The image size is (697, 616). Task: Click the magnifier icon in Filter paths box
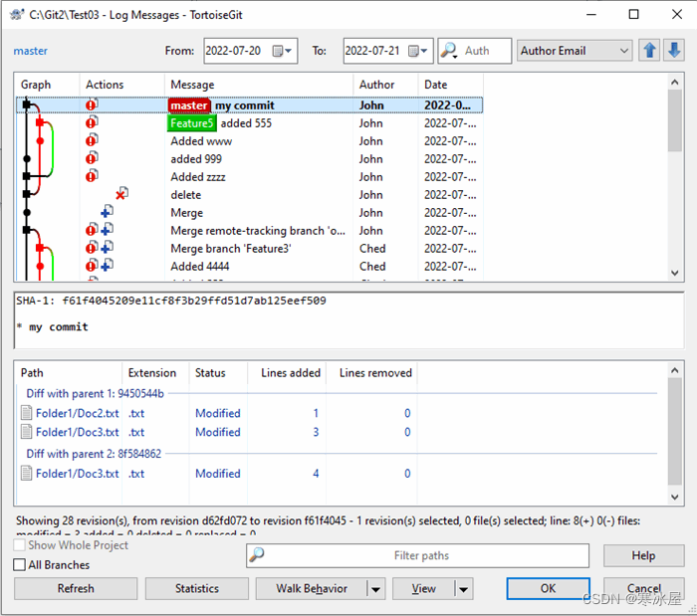click(x=257, y=555)
